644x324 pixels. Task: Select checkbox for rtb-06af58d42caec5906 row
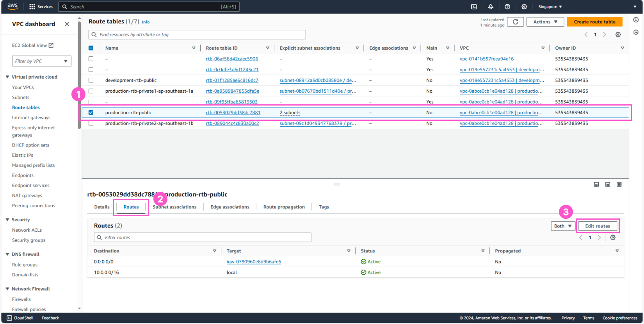(91, 59)
